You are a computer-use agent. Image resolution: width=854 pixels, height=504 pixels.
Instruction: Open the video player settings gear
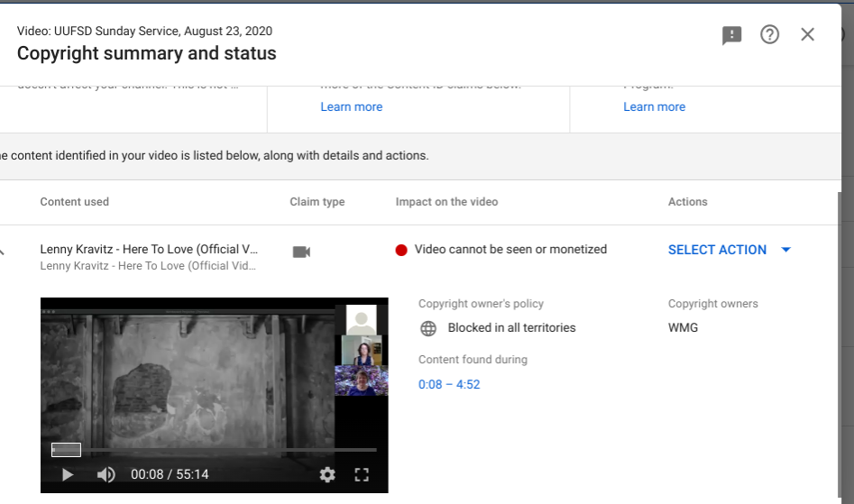point(327,474)
